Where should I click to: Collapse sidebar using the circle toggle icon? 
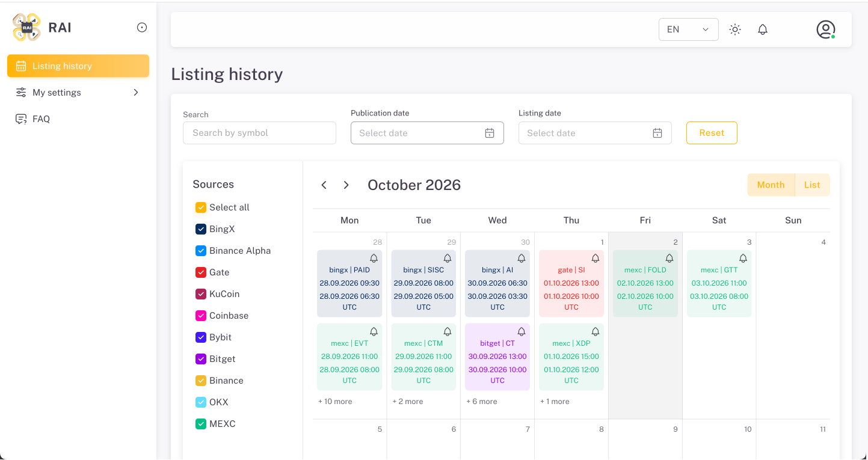tap(142, 27)
